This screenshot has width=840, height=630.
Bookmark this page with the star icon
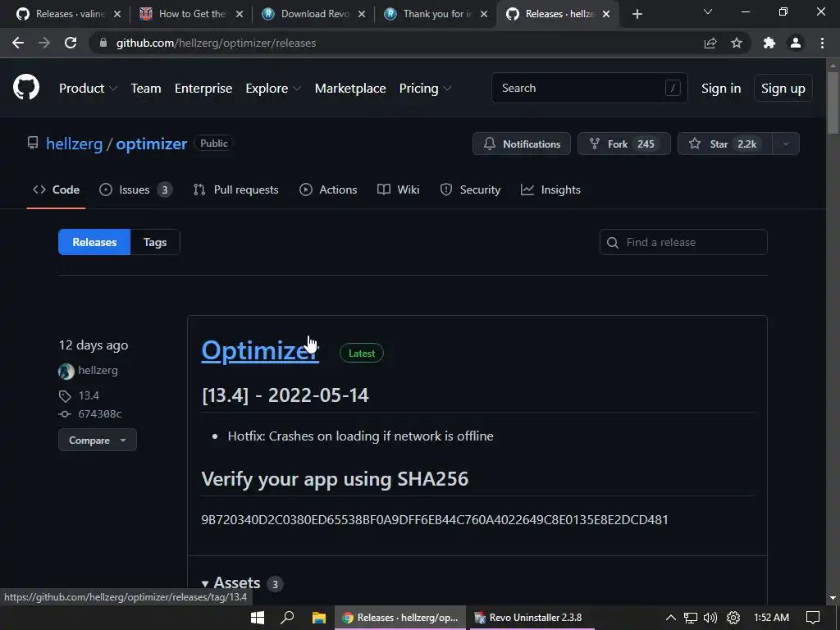(737, 43)
